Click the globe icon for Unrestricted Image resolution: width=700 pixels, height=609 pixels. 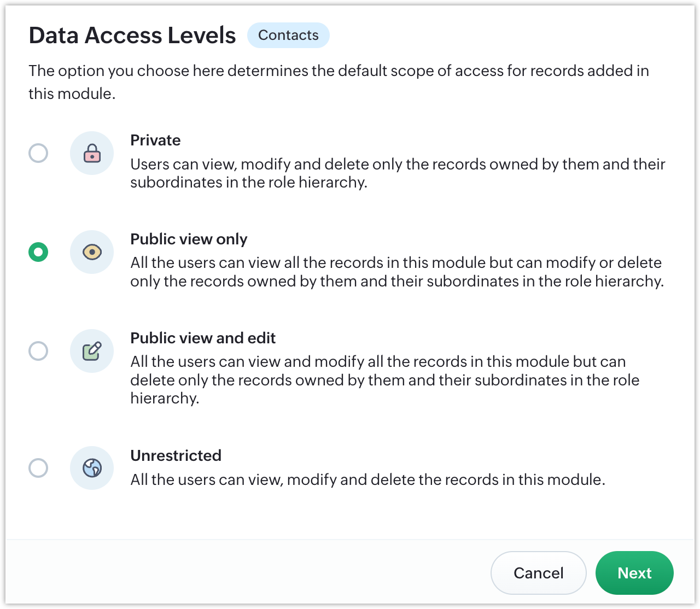[92, 468]
